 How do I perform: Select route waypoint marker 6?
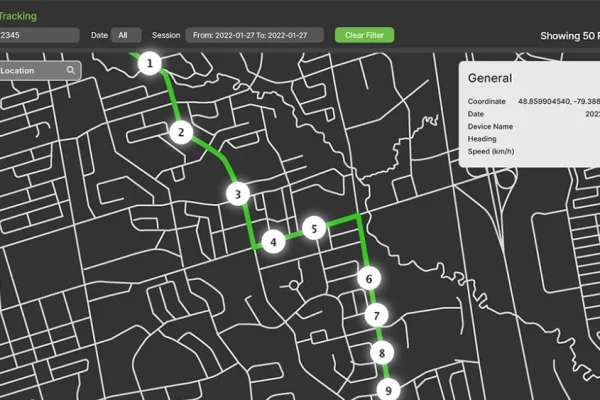(x=369, y=279)
